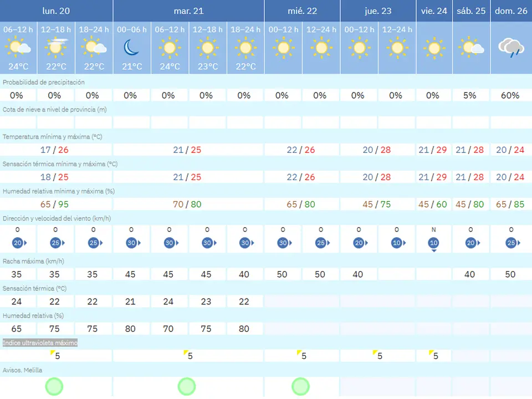
Task: Click the green warning circle for mié. 22
Action: pos(300,386)
